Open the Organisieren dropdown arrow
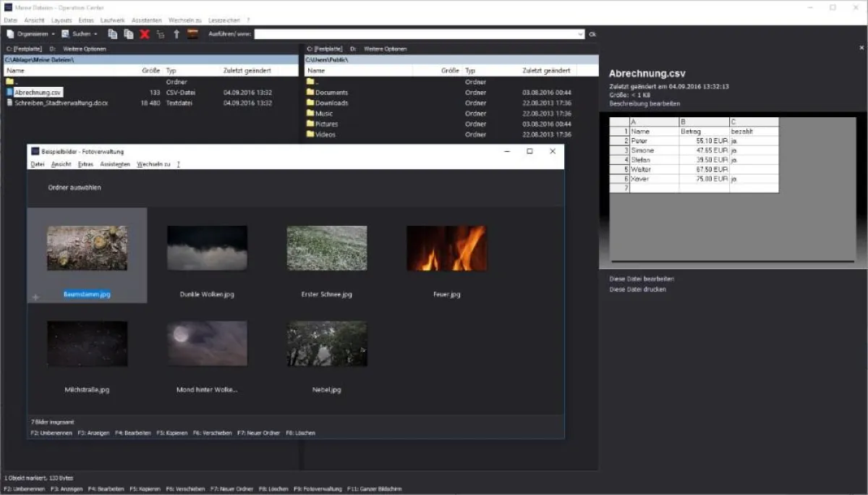 pyautogui.click(x=53, y=33)
